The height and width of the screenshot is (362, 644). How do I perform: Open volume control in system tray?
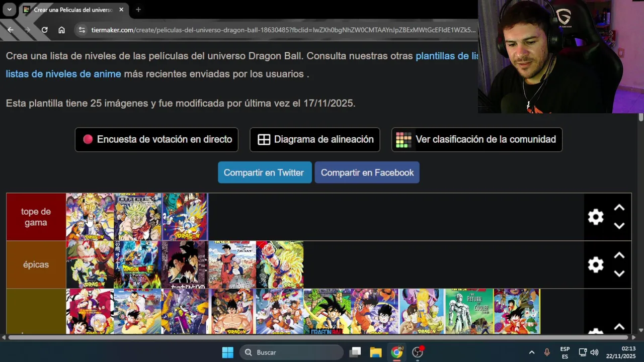[x=594, y=352]
